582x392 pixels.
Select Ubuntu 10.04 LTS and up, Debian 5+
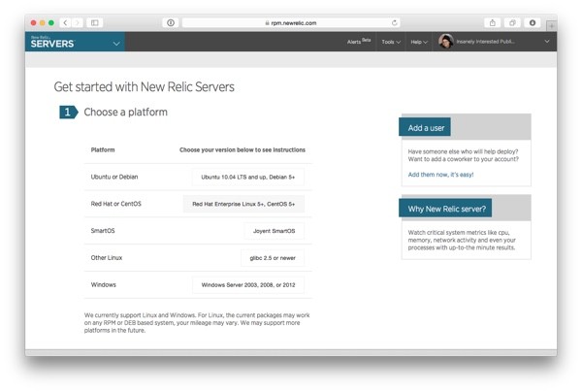point(248,177)
